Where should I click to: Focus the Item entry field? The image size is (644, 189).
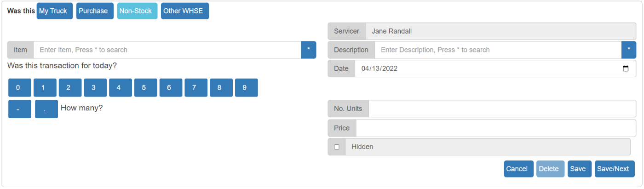point(167,50)
